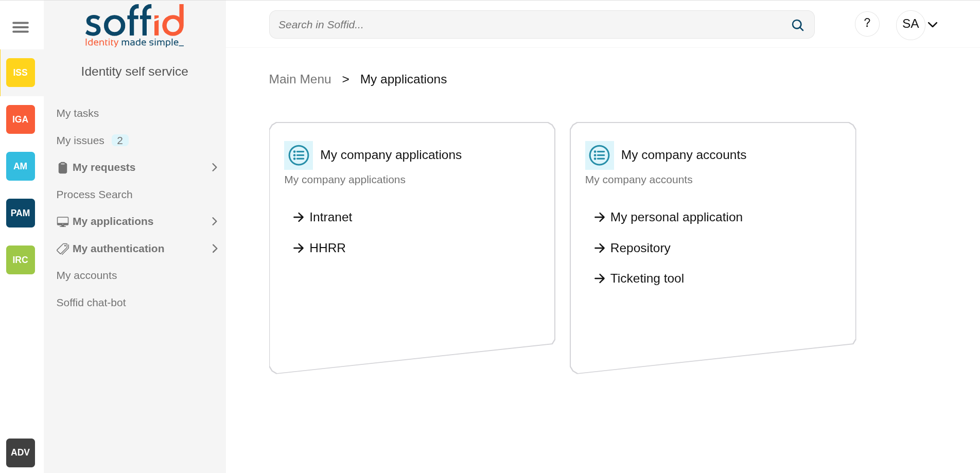980x473 pixels.
Task: Go to Main Menu breadcrumb
Action: (x=300, y=79)
